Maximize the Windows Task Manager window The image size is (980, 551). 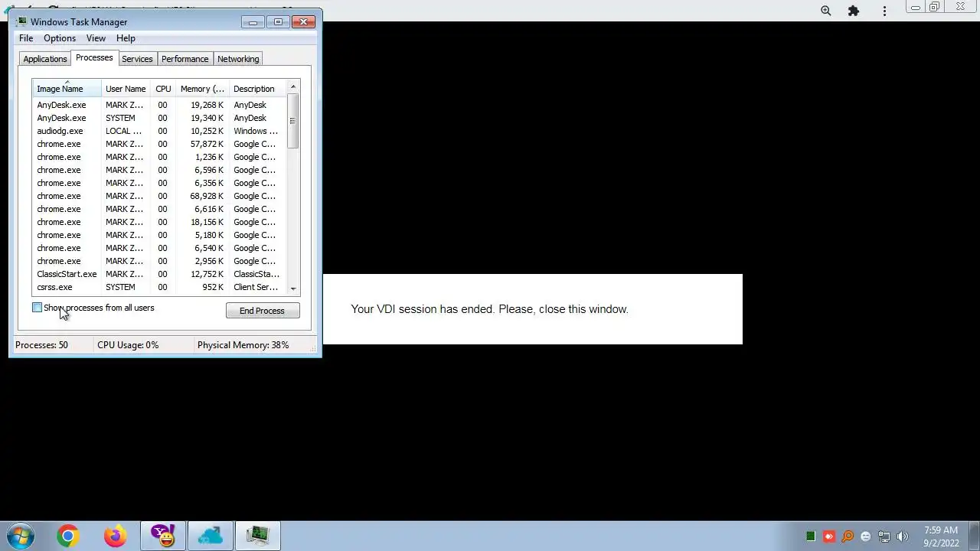278,22
